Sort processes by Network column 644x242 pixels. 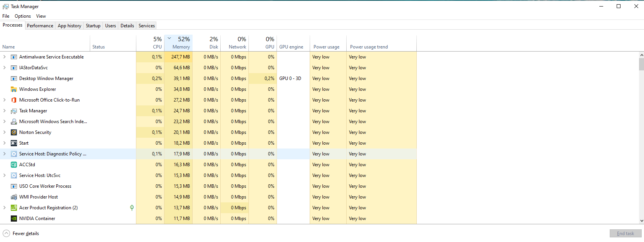(235, 43)
